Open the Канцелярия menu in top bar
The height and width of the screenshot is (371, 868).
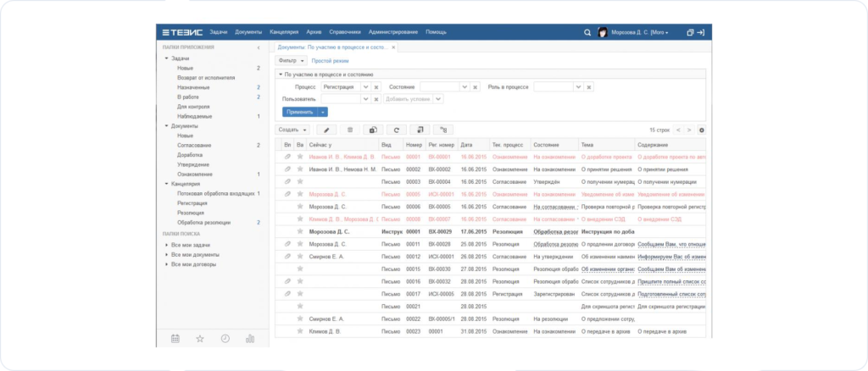[x=285, y=32]
